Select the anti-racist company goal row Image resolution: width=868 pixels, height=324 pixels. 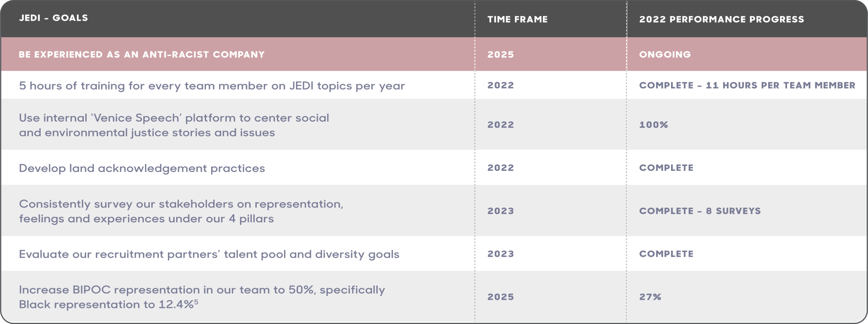click(142, 55)
